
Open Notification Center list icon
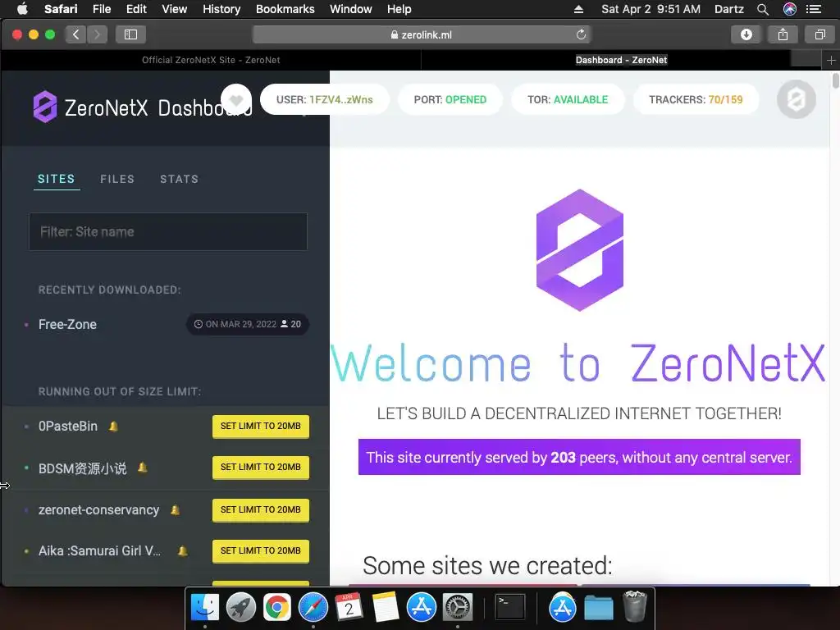814,9
